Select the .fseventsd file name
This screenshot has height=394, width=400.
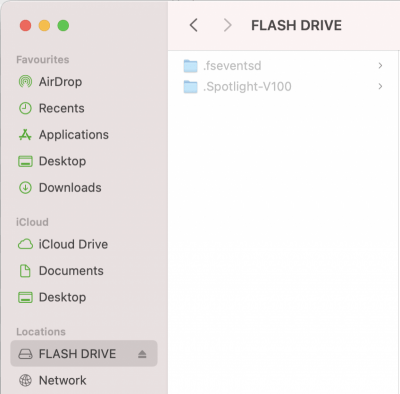(232, 66)
